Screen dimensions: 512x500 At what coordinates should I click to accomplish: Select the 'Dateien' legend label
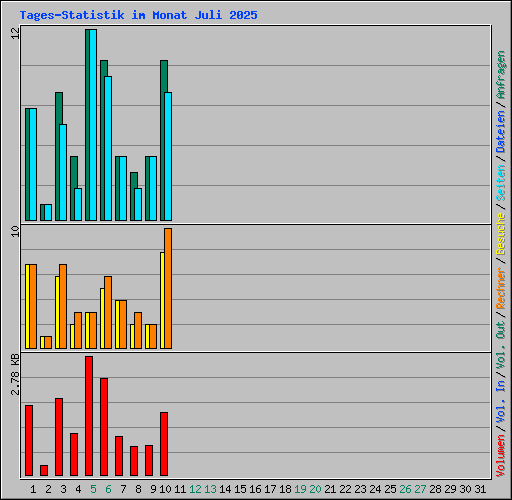[501, 132]
